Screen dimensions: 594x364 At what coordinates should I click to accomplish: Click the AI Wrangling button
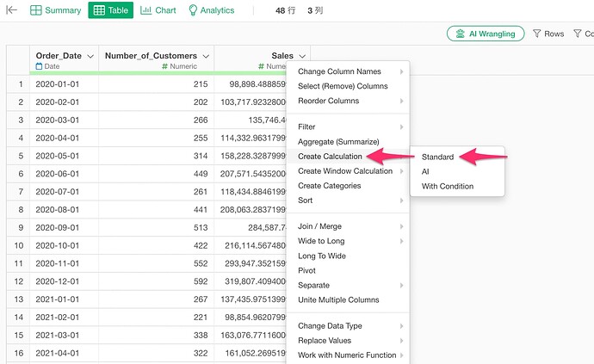[x=486, y=34]
